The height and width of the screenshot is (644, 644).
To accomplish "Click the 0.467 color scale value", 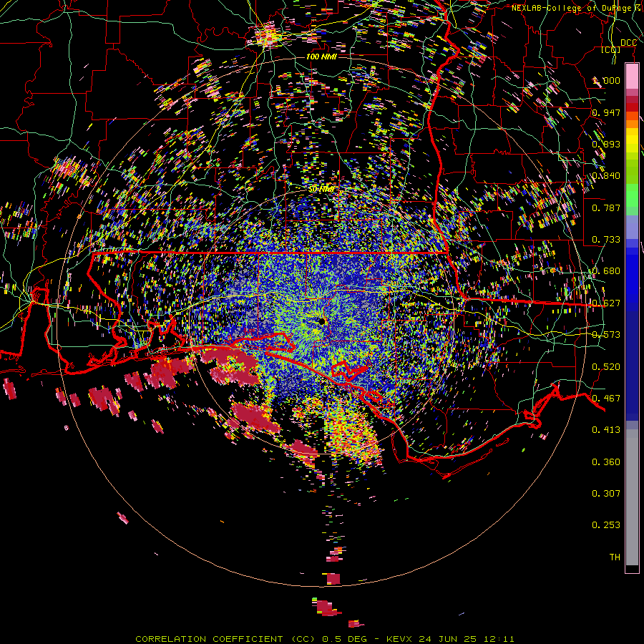I will point(606,399).
